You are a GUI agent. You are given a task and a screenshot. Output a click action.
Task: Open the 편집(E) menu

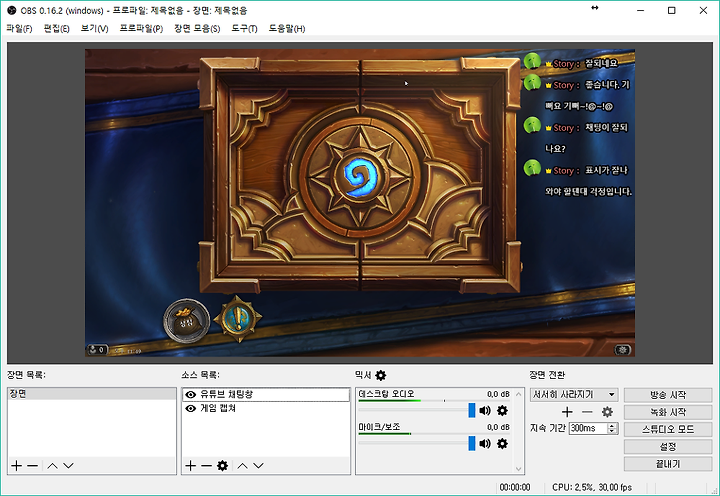[x=56, y=28]
